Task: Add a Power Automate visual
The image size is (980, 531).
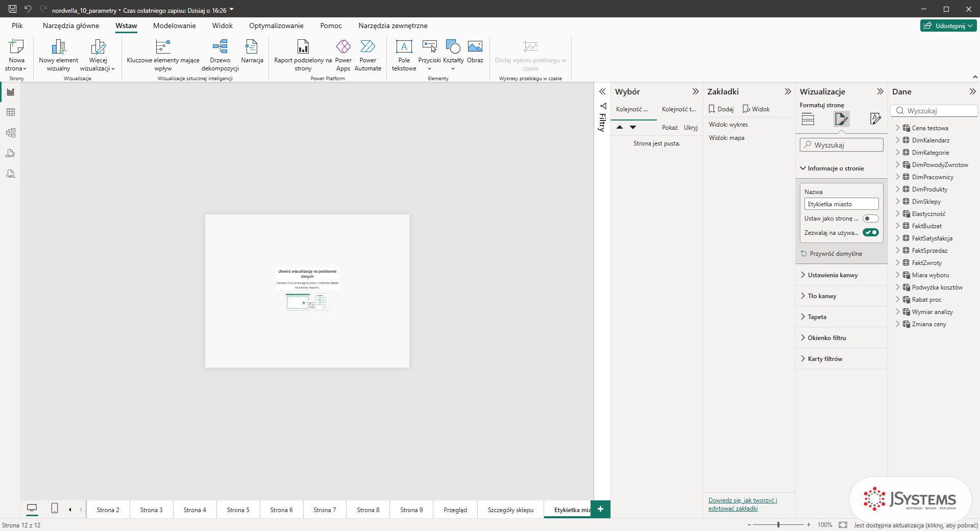Action: [367, 56]
